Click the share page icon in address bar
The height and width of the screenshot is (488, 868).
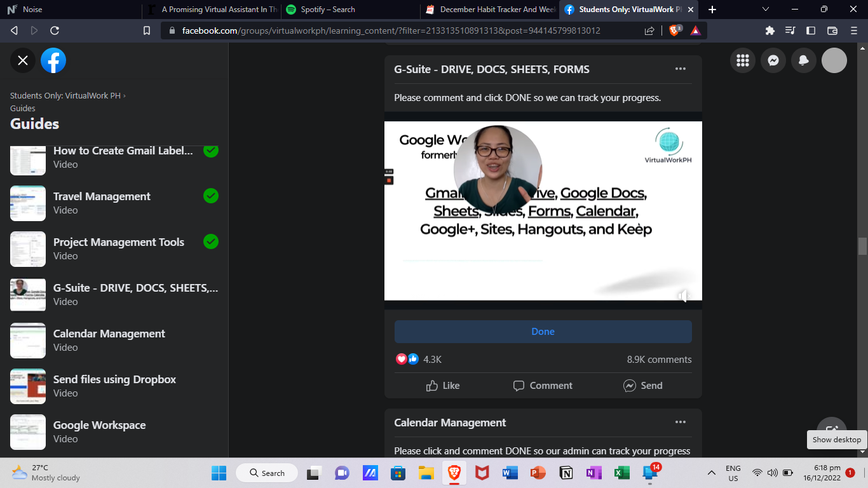pos(649,30)
